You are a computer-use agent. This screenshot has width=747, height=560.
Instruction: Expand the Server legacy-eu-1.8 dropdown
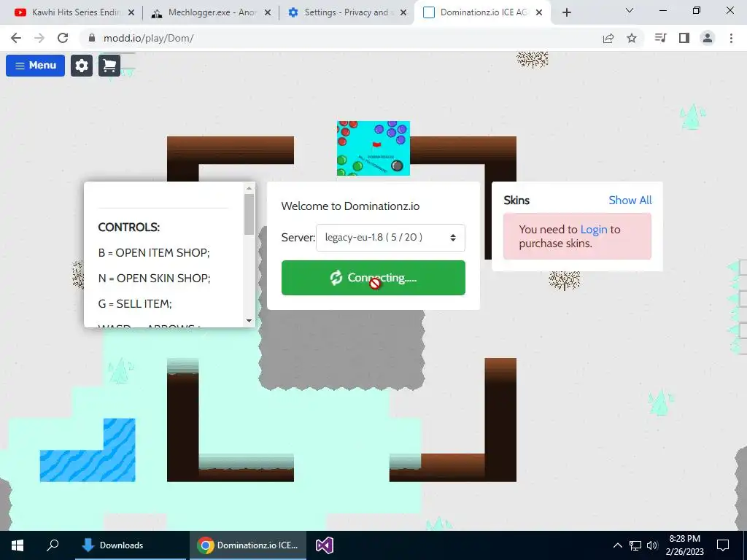[x=390, y=237]
